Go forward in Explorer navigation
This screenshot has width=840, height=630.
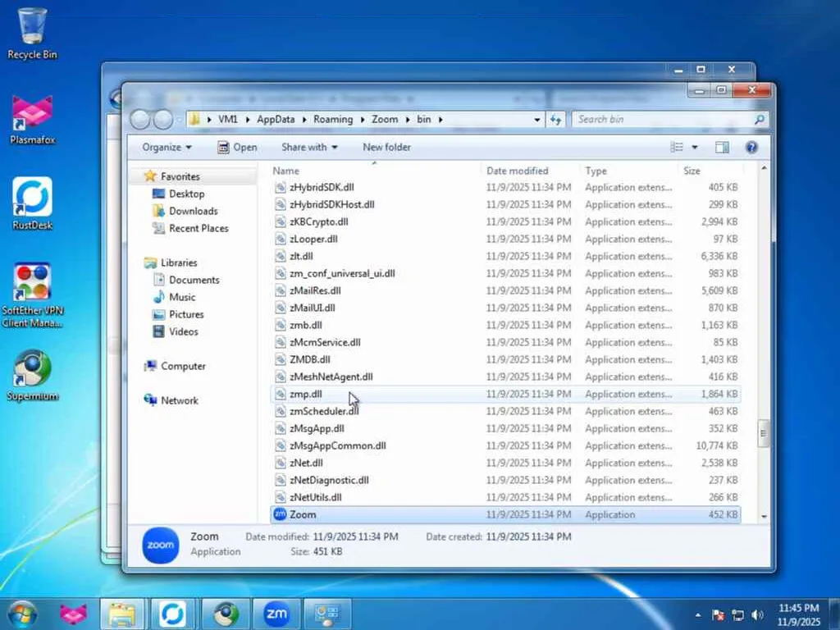click(163, 120)
